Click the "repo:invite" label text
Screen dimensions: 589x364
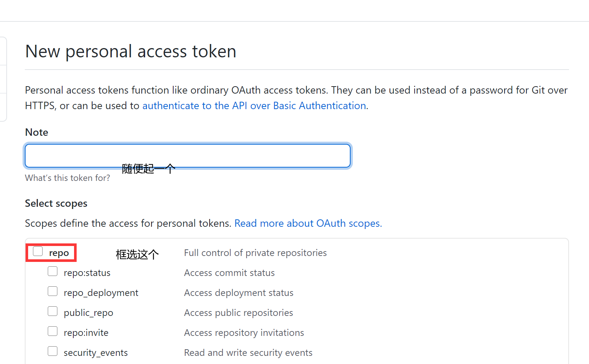pos(86,333)
